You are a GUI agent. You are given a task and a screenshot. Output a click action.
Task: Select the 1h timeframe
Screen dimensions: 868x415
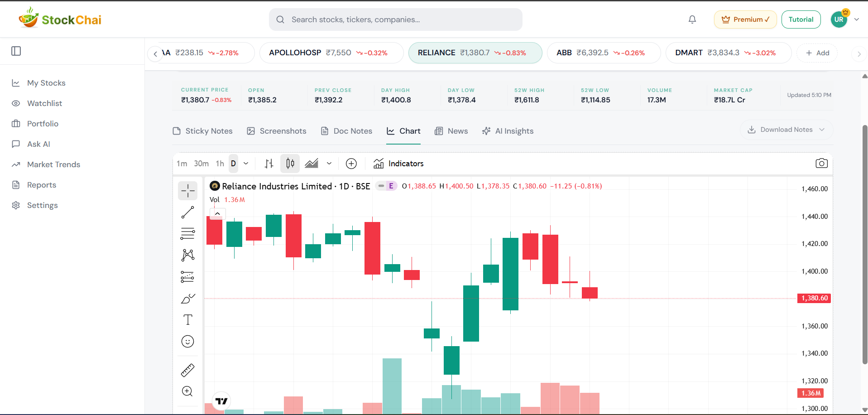220,163
